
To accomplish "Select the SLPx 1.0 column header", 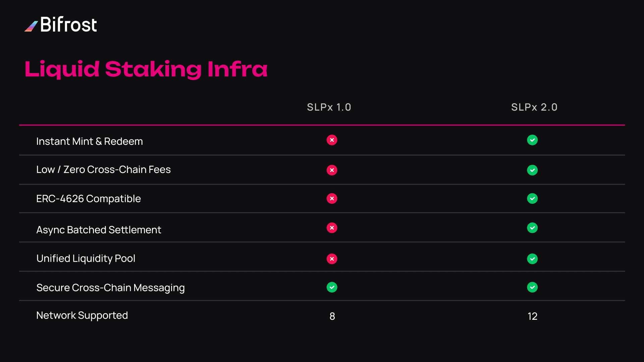I will point(329,107).
